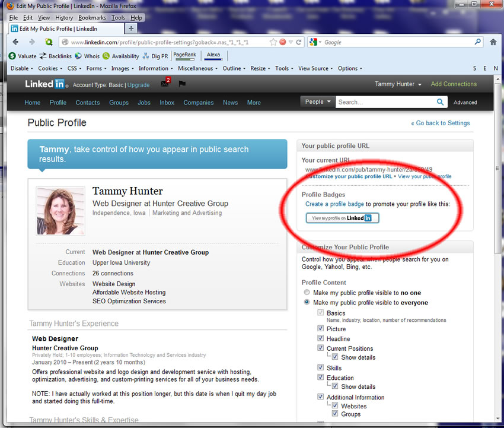Click the Add Connections button
Viewport: 504px width, 428px height.
click(x=454, y=84)
